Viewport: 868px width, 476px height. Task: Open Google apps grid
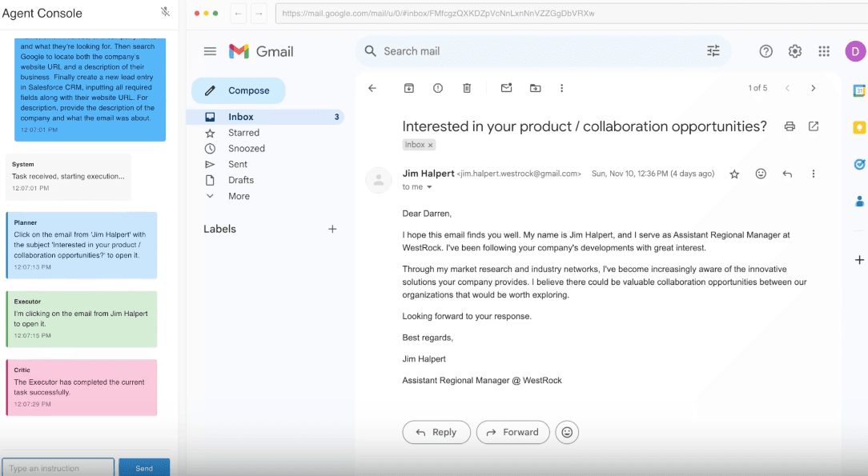(x=824, y=51)
